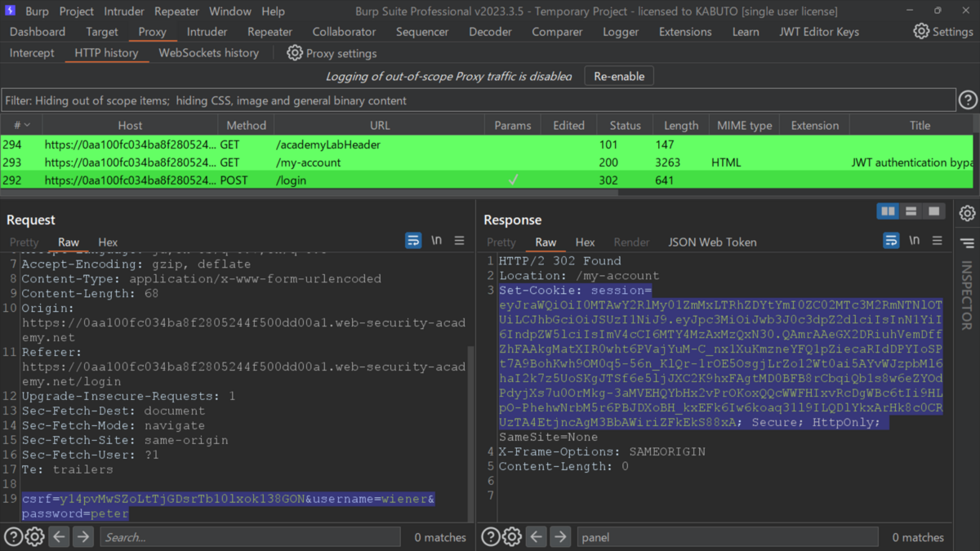Viewport: 980px width, 551px height.
Task: Open Response panel hamburger menu
Action: point(938,241)
